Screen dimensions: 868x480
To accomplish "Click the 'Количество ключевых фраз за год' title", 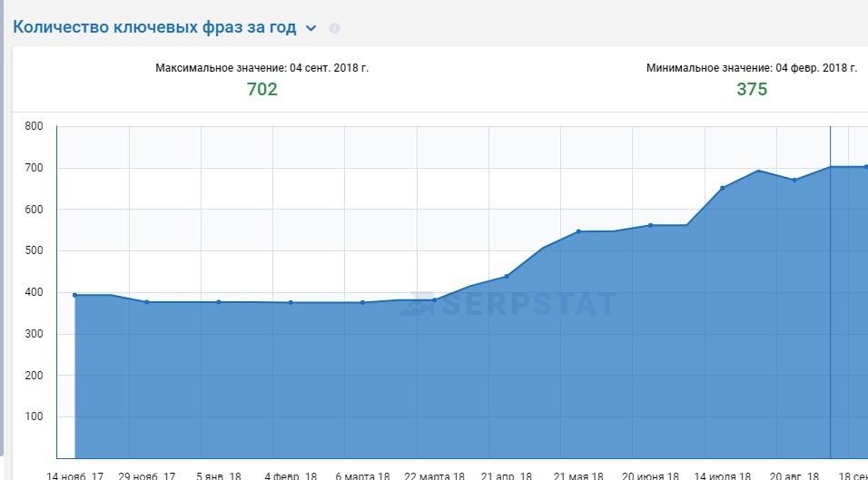I will tap(154, 27).
